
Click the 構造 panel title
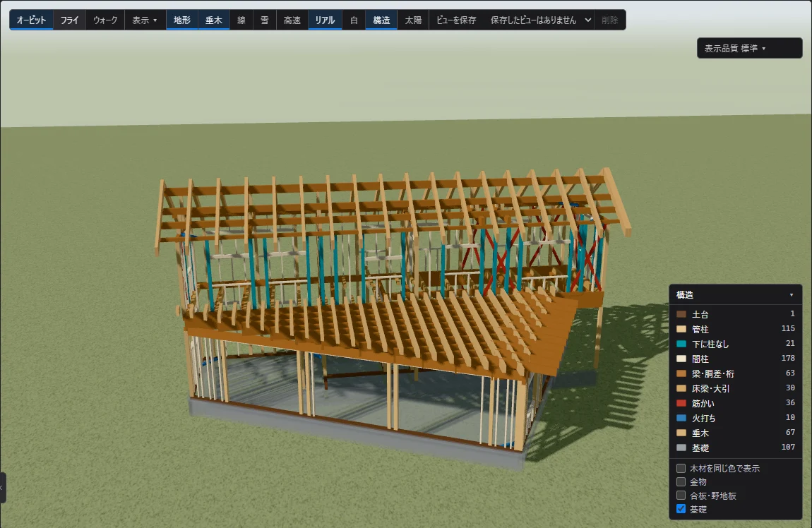click(685, 294)
